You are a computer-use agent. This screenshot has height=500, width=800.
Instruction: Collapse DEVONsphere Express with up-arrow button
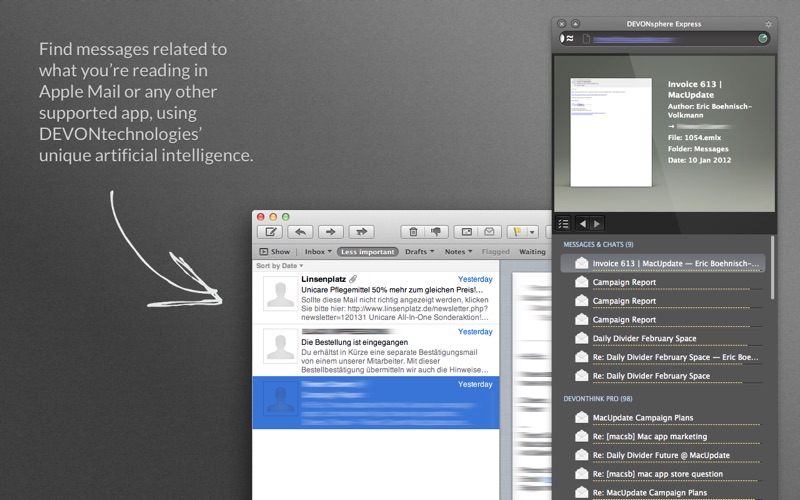click(x=576, y=23)
